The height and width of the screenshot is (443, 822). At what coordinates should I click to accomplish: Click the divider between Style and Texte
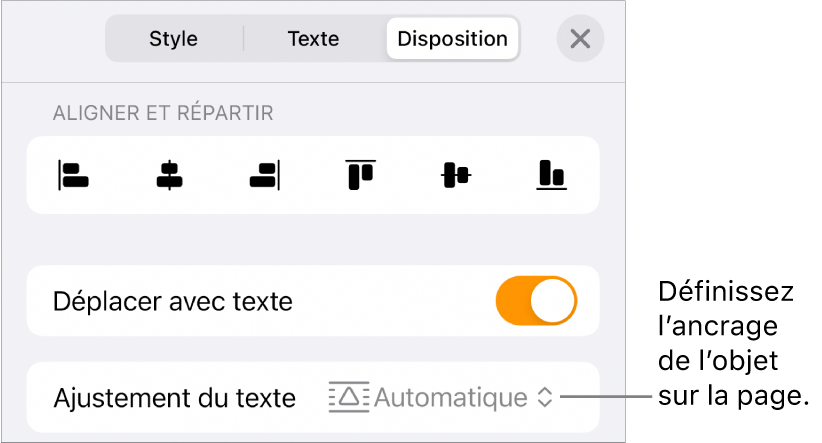(243, 39)
